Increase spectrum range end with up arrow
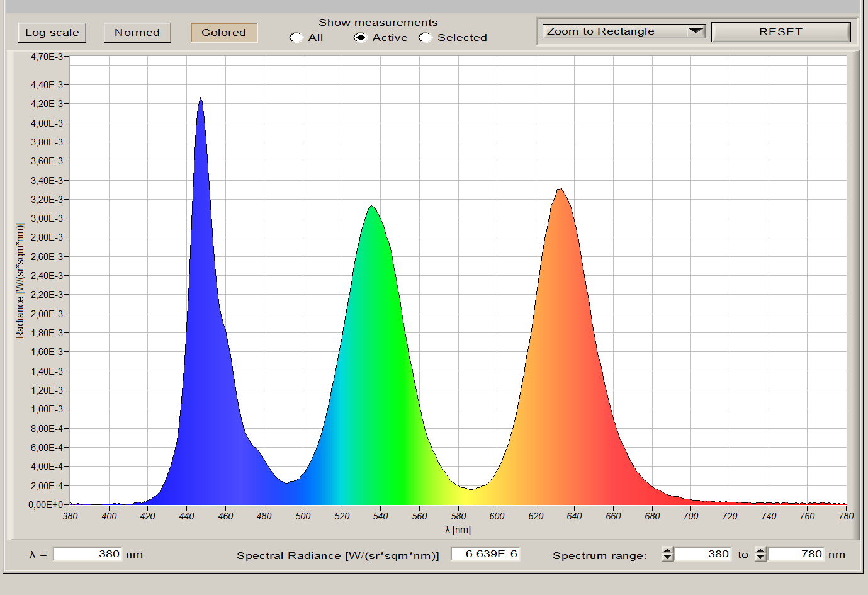868x595 pixels. click(x=760, y=550)
